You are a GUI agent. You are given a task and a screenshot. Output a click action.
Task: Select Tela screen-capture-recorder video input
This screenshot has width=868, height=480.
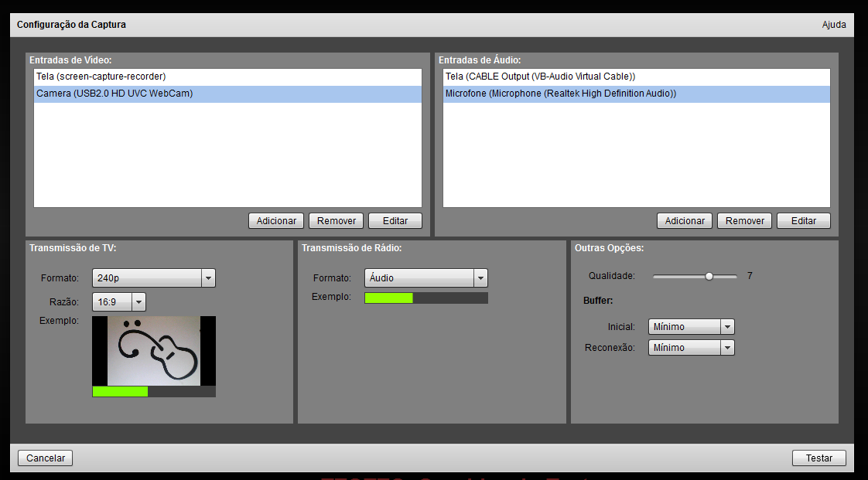coord(101,77)
